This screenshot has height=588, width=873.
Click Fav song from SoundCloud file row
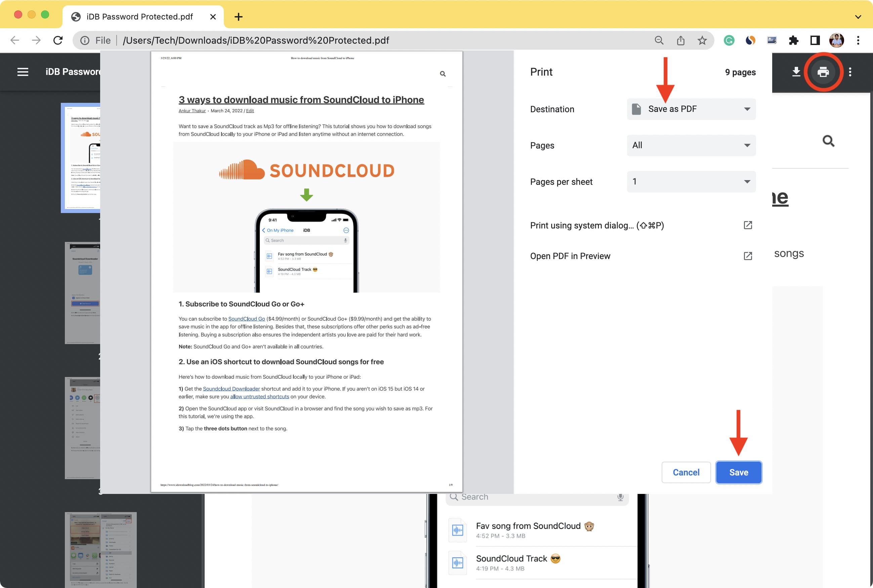click(x=543, y=530)
